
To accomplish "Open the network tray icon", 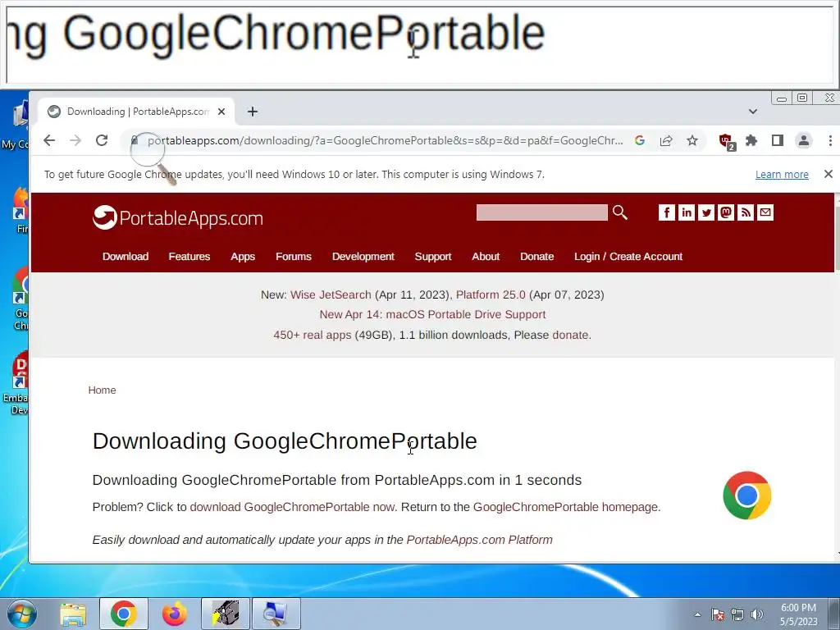I will pyautogui.click(x=737, y=614).
